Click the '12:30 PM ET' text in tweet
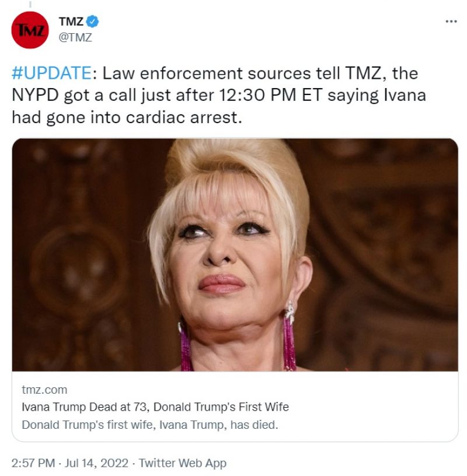 coord(270,95)
